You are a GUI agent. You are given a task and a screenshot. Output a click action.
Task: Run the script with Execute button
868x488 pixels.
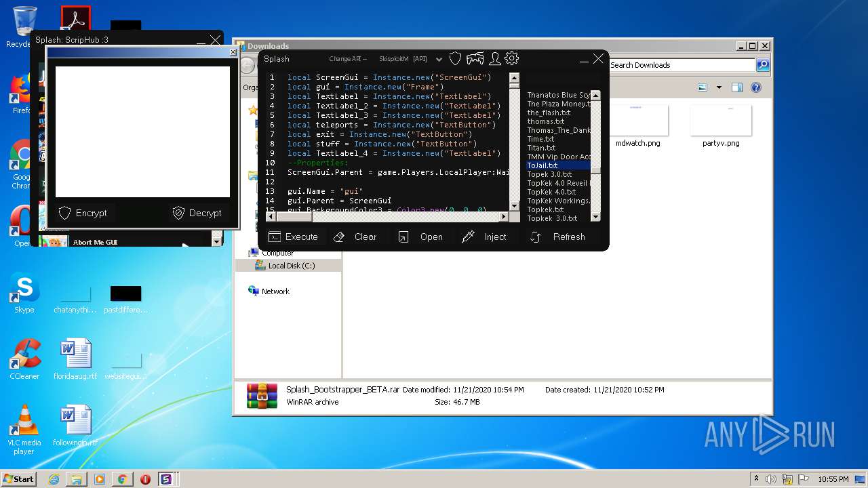294,237
